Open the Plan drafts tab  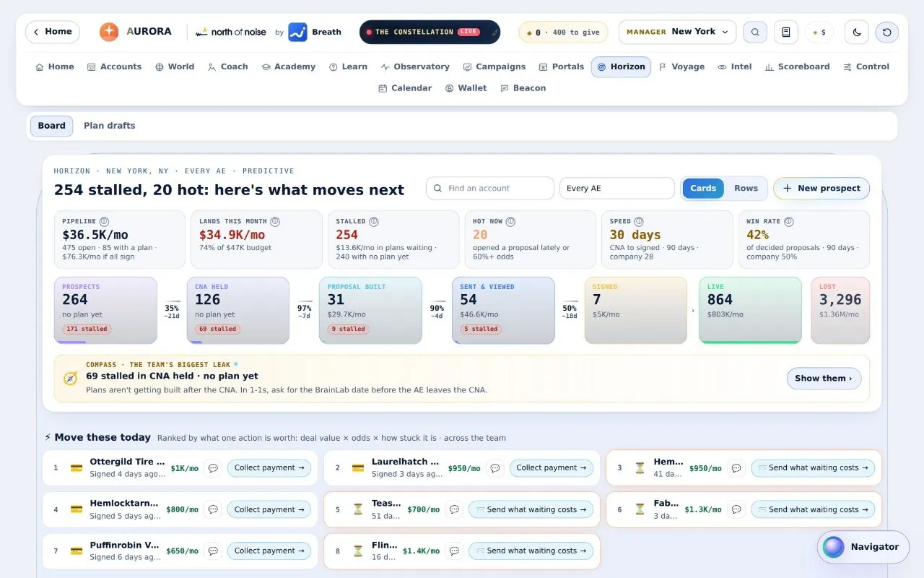click(110, 126)
